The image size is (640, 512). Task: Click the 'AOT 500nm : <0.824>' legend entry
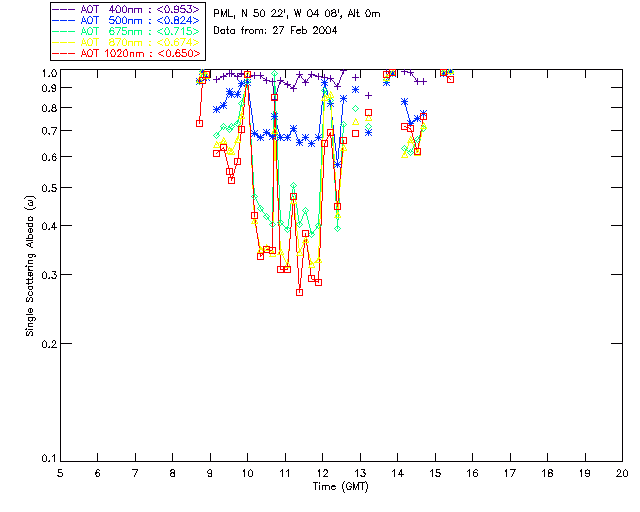tap(128, 20)
